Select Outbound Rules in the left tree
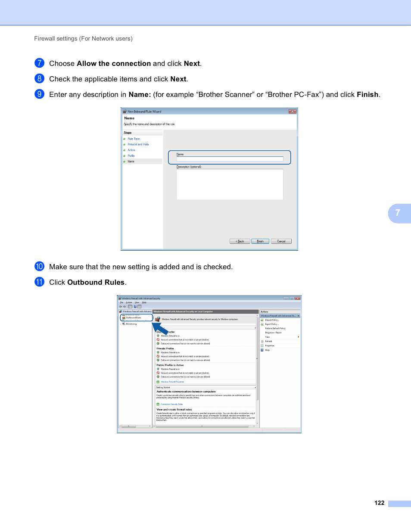The height and width of the screenshot is (532, 411). click(x=134, y=317)
